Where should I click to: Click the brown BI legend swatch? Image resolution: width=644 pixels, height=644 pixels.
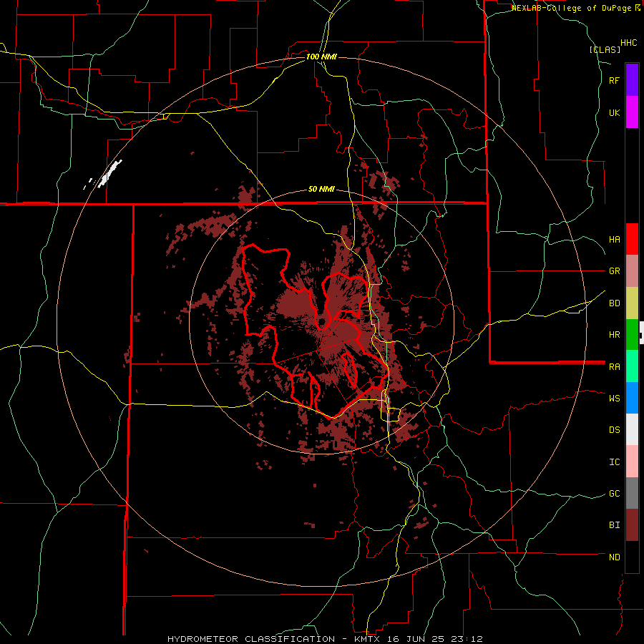click(x=632, y=525)
